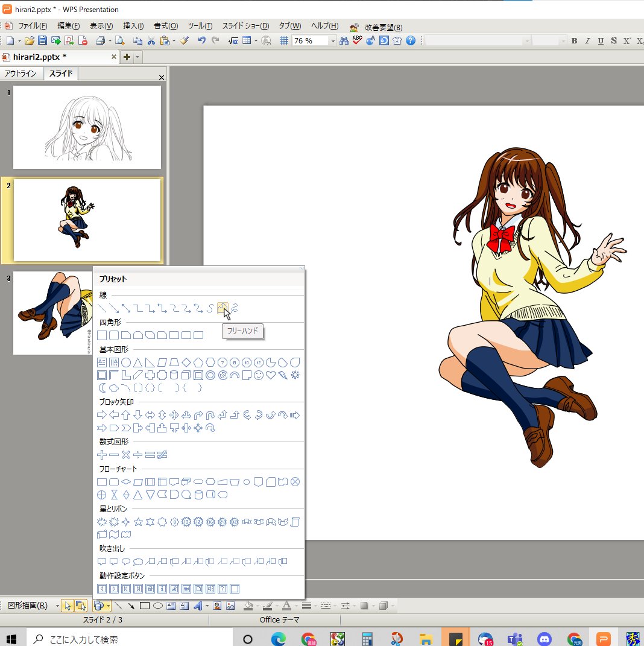Image resolution: width=644 pixels, height=646 pixels.
Task: Pick the smiley face basic shape
Action: [x=259, y=375]
